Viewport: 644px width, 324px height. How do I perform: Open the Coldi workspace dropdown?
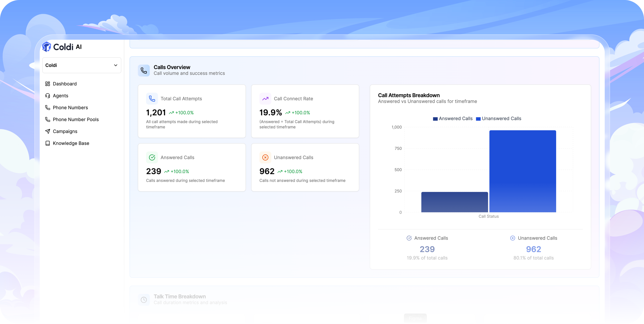82,65
